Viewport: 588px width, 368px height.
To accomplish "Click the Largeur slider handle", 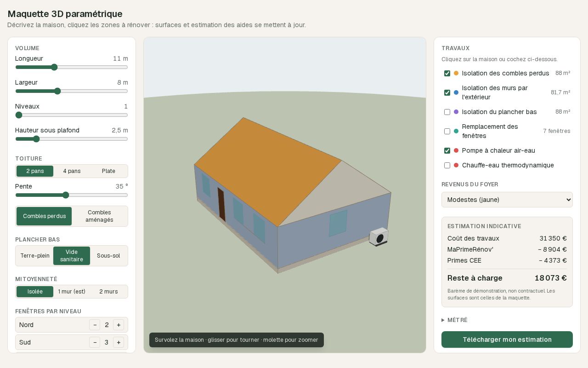I will coord(57,91).
